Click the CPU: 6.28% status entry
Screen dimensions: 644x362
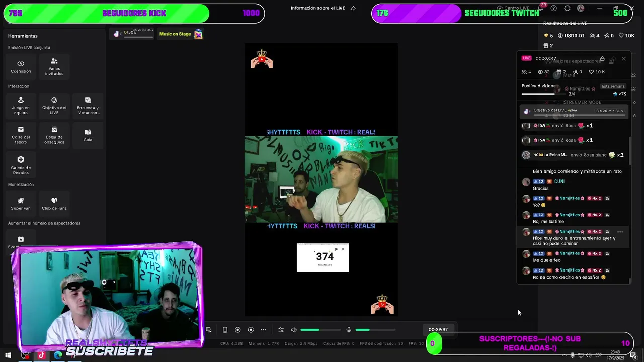(231, 344)
